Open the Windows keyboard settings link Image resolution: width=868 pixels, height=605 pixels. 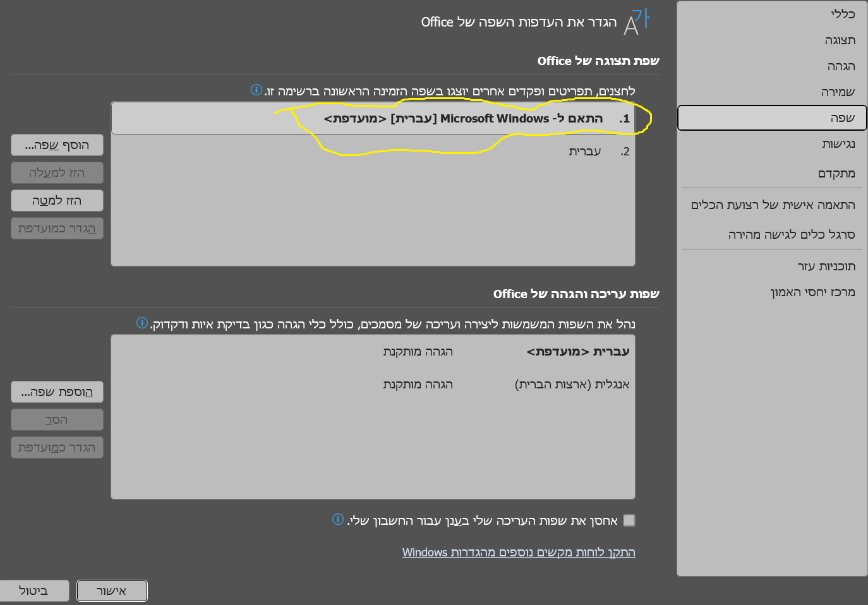(519, 552)
